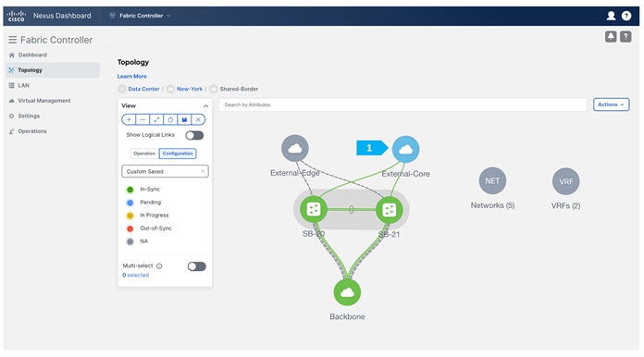Screen dimensions: 644x357
Task: Click the In Progress yellow legend dot
Action: coord(130,215)
